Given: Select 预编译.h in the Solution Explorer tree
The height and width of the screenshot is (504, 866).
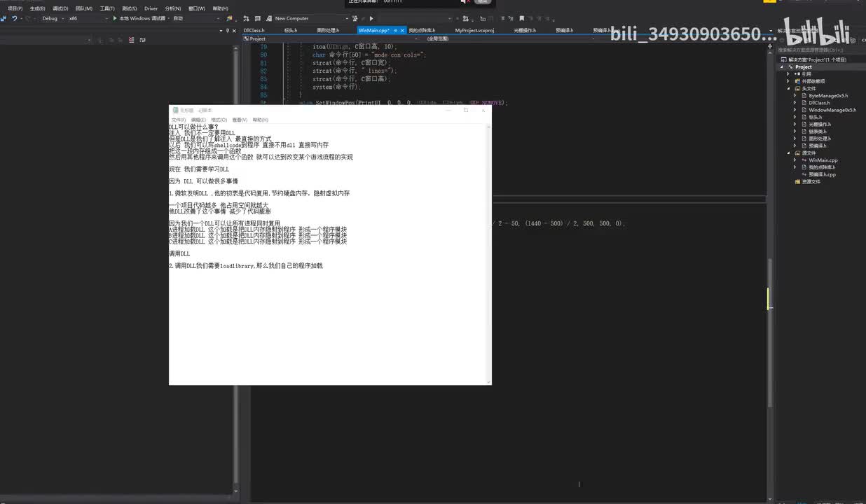Looking at the screenshot, I should (817, 146).
